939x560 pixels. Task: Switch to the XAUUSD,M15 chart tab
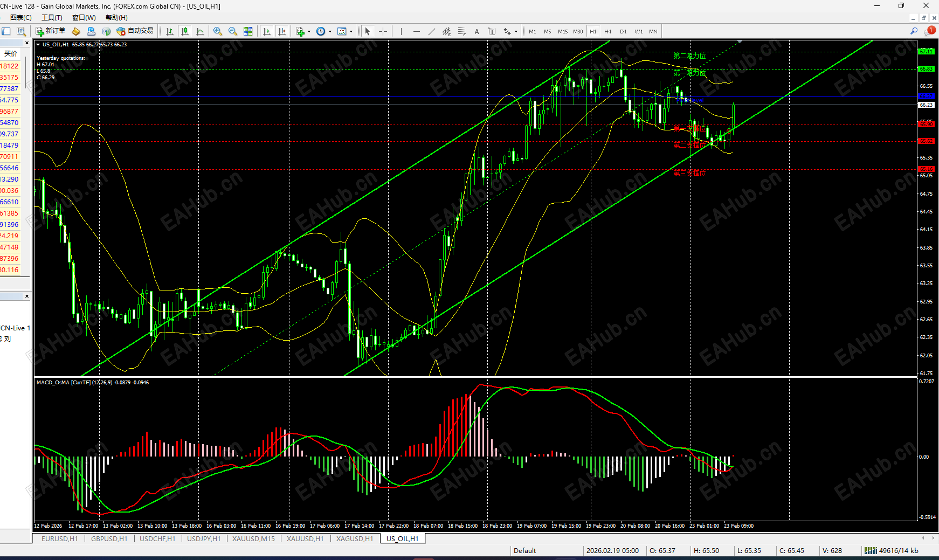[x=253, y=538]
